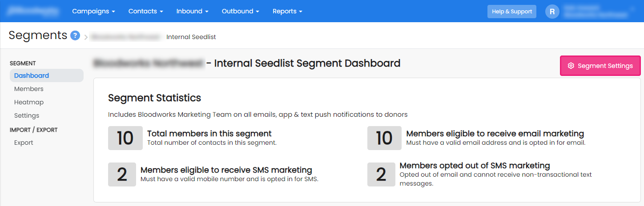Select Export under Import / Export
644x206 pixels.
pos(24,143)
